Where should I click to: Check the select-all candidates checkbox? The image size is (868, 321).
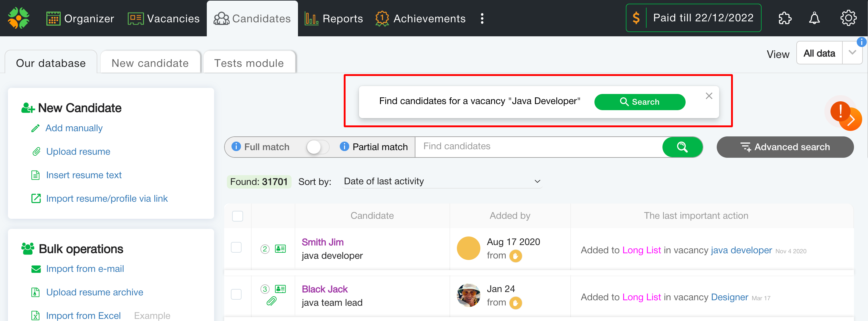tap(238, 216)
